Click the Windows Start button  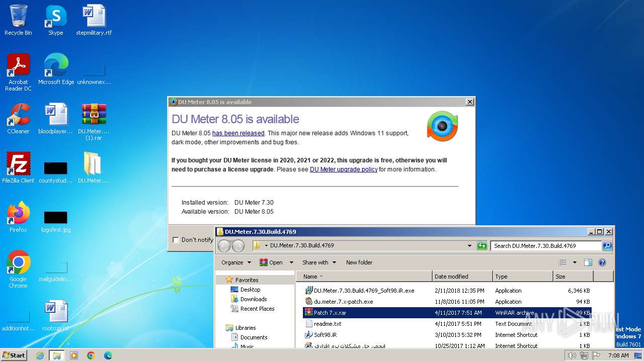[x=14, y=355]
